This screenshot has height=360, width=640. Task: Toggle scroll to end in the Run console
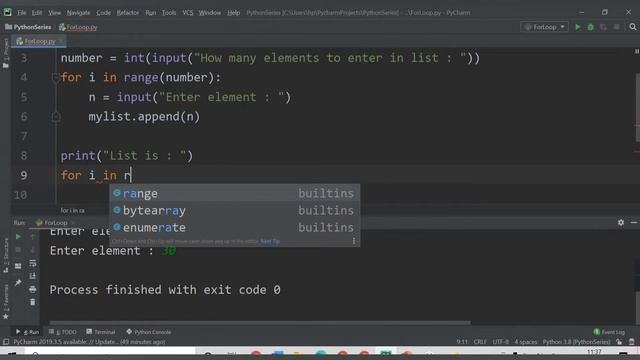[x=33, y=276]
